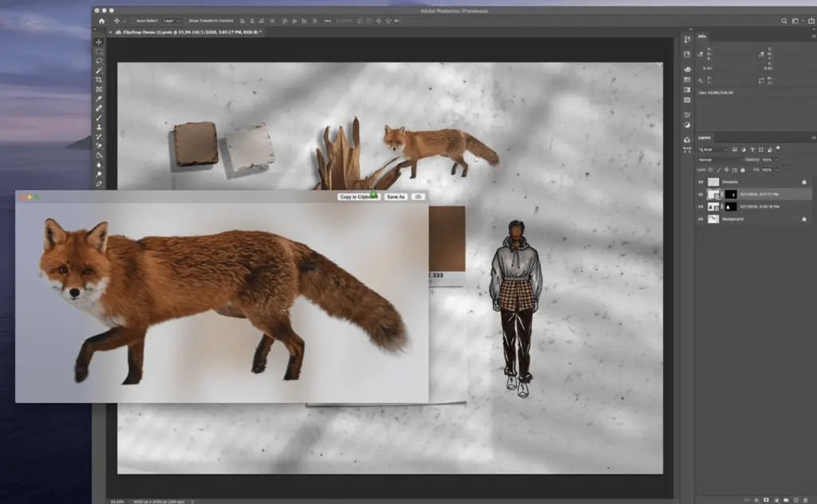
Task: Switch to the Info panel tab
Action: [x=702, y=37]
